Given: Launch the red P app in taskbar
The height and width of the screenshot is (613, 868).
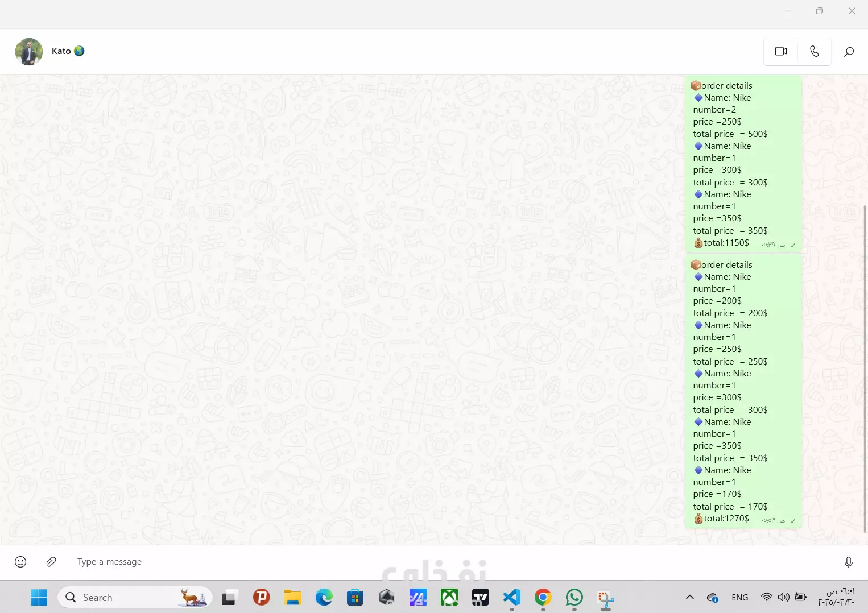Looking at the screenshot, I should click(x=261, y=597).
